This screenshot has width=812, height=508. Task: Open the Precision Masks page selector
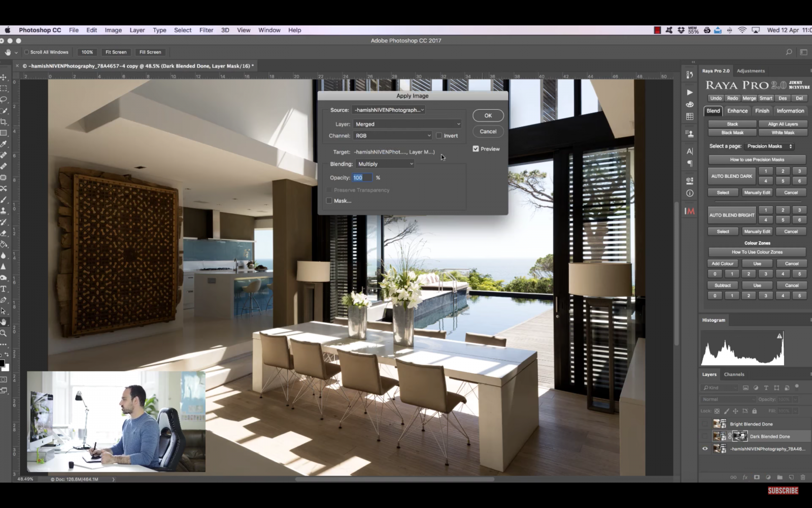(769, 146)
